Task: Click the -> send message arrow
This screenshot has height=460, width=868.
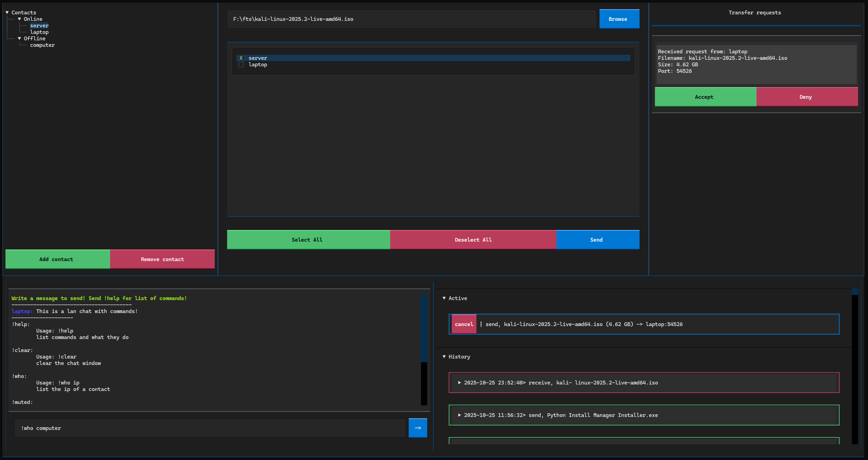Action: pos(418,428)
